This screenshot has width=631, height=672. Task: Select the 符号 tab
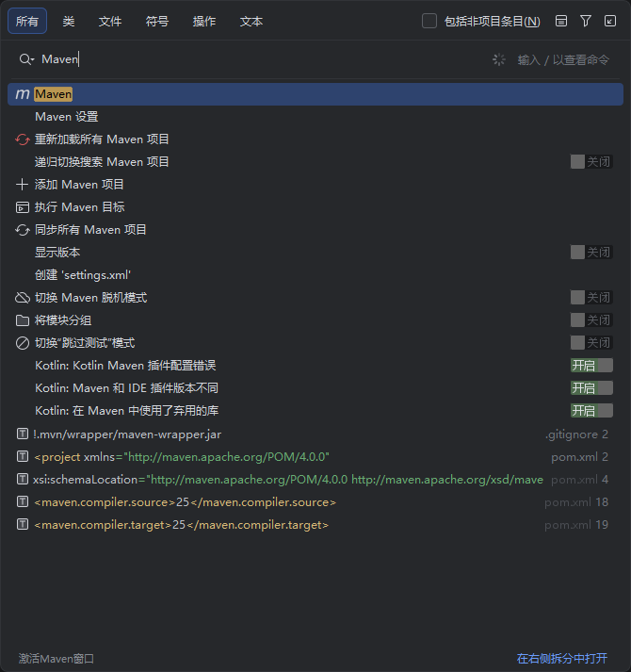(x=157, y=21)
